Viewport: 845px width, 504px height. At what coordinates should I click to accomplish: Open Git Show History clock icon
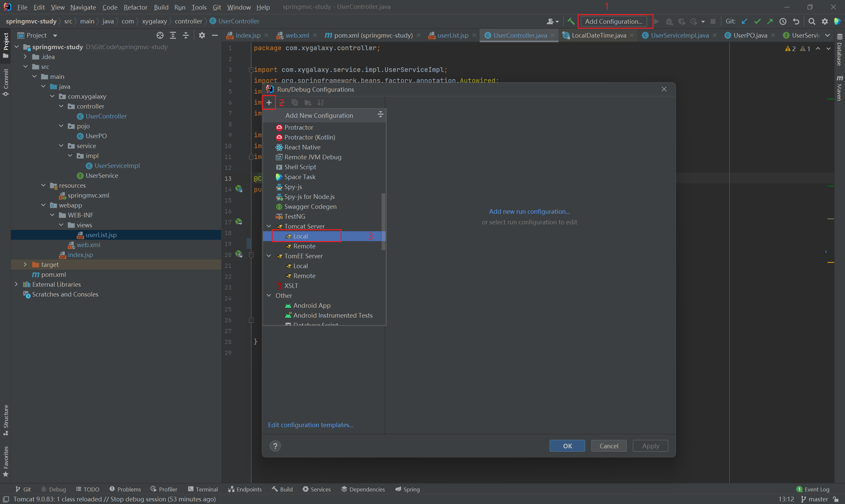(783, 21)
